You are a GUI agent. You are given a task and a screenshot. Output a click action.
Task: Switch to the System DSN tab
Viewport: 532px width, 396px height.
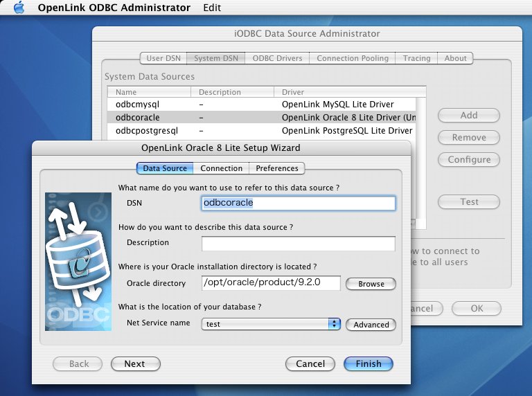point(216,58)
